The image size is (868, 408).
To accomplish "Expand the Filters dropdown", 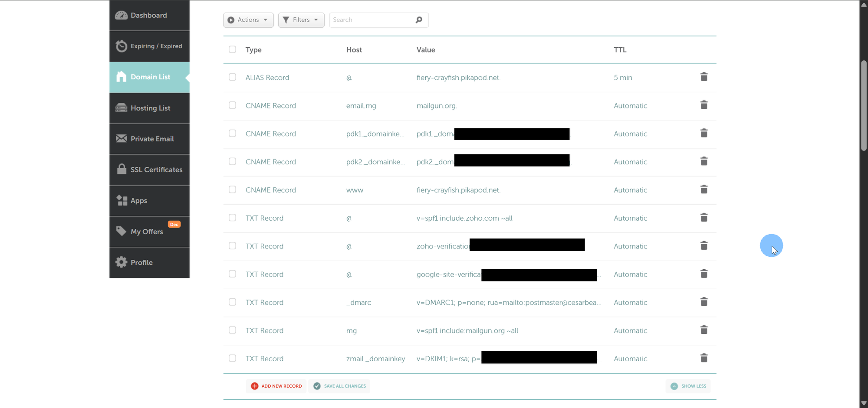I will point(301,20).
